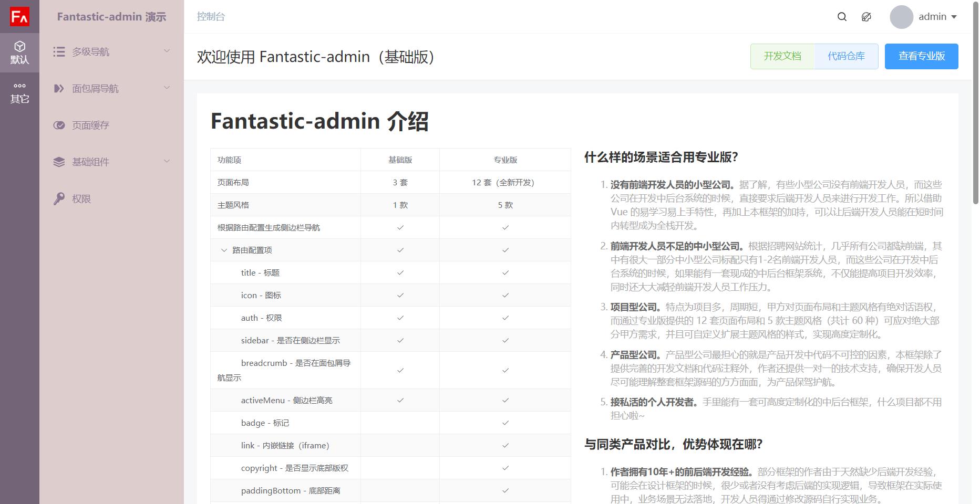Click the Fantastic-admin 演示 sidebar title
The width and height of the screenshot is (980, 504).
(x=111, y=17)
